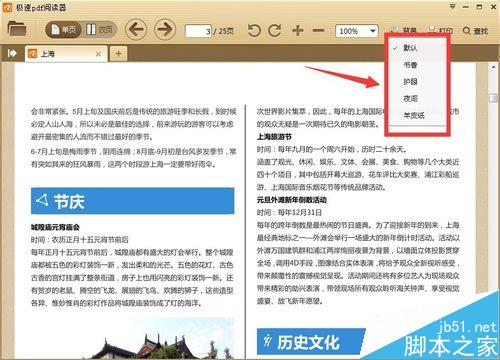Open the background (背景) theme menu
Image resolution: width=500 pixels, height=360 pixels.
tap(404, 31)
